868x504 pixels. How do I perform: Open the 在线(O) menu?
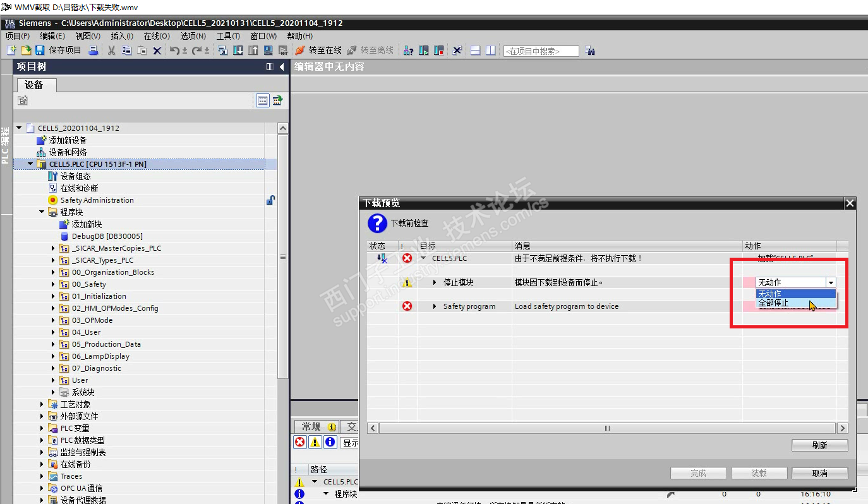tap(157, 36)
